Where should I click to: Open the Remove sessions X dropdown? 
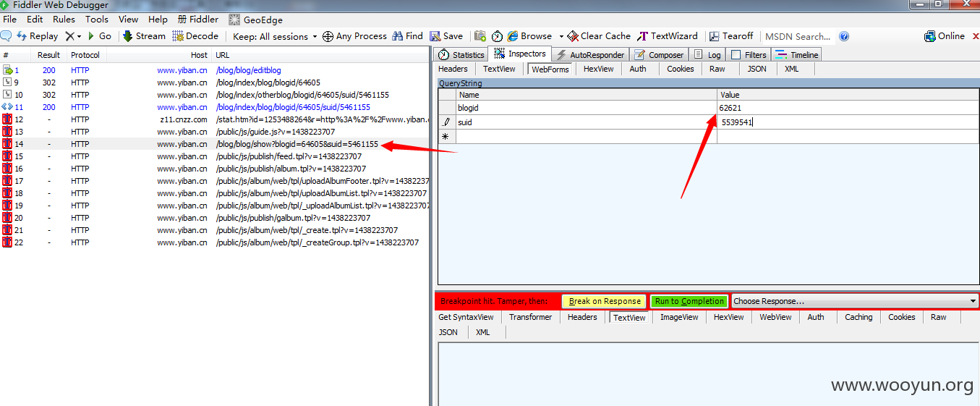click(73, 36)
